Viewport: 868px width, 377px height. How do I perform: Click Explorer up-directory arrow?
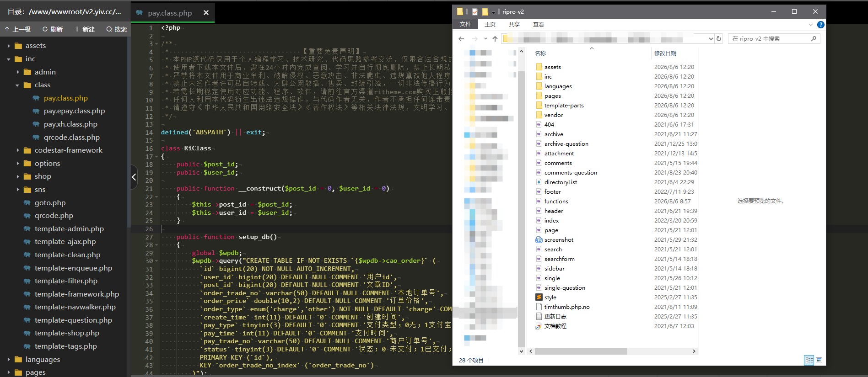pyautogui.click(x=495, y=39)
